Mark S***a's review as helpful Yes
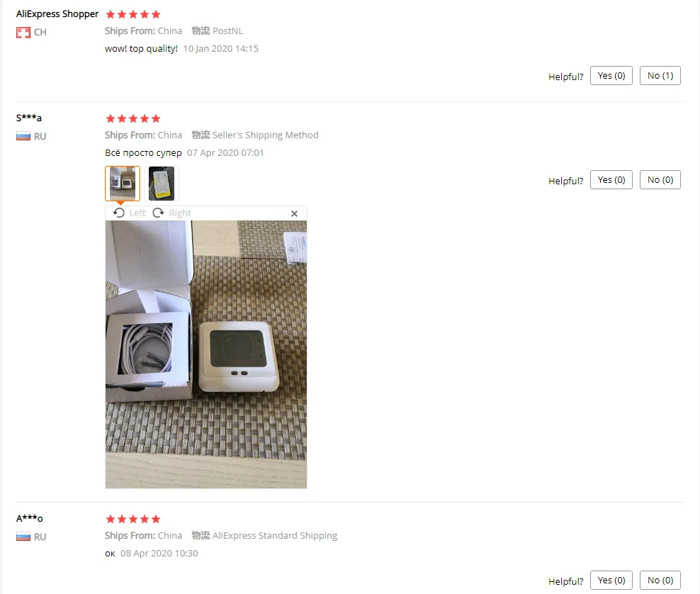The image size is (700, 594). 611,179
